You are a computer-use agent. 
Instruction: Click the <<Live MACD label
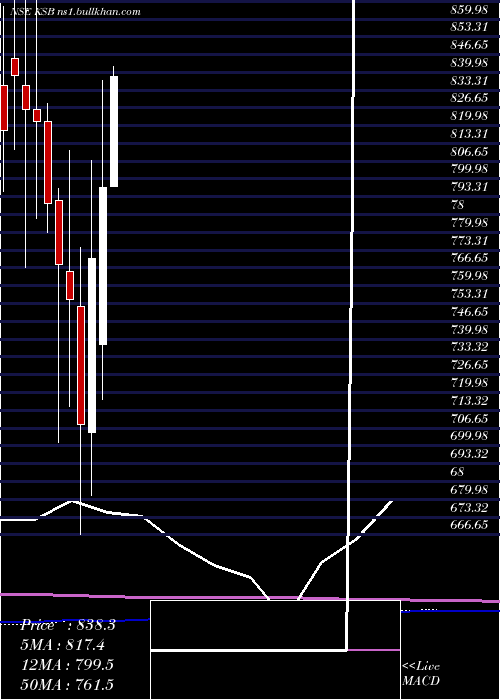pos(421,673)
